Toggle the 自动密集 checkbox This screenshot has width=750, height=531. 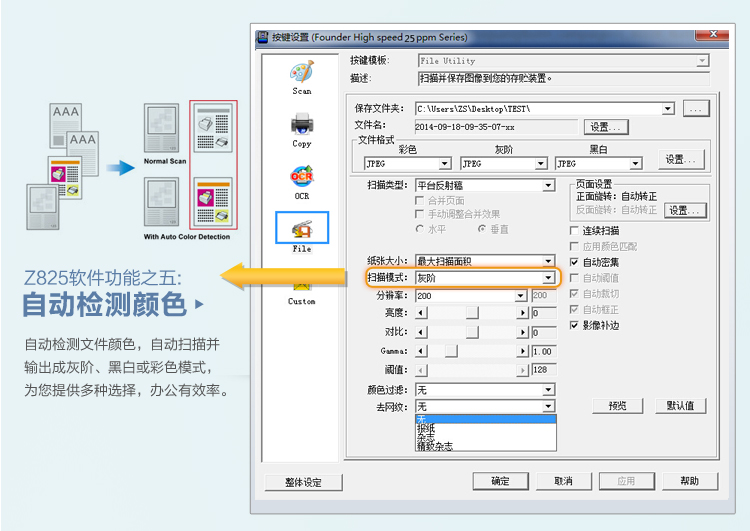(x=574, y=262)
